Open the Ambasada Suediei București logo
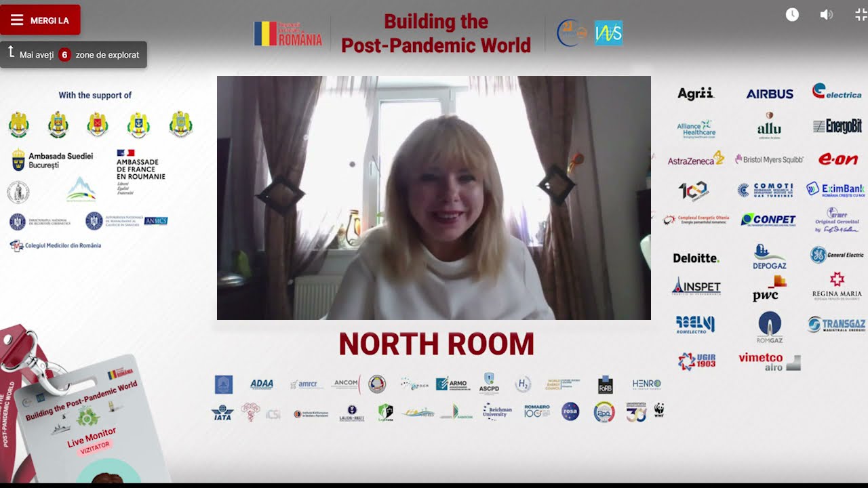868x488 pixels. (52, 160)
